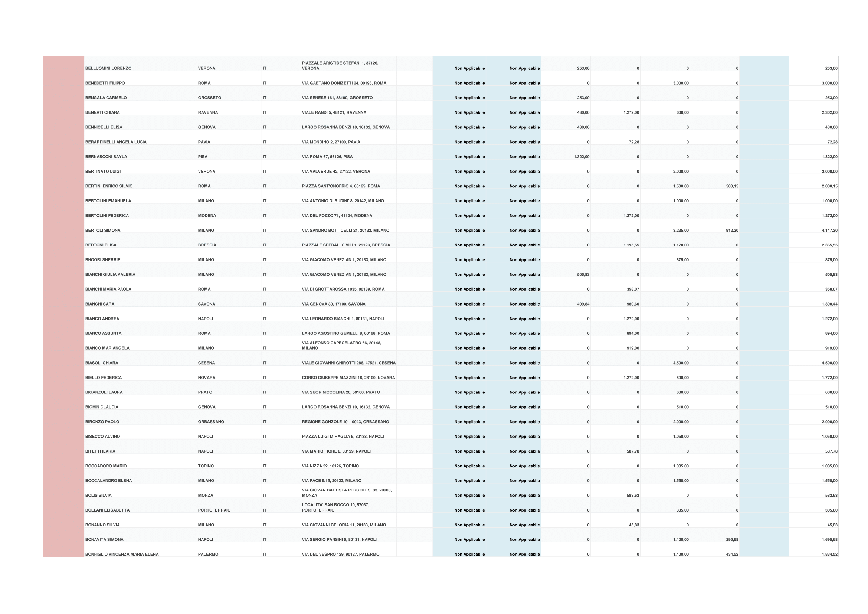Select the city MODENA

click(207, 216)
